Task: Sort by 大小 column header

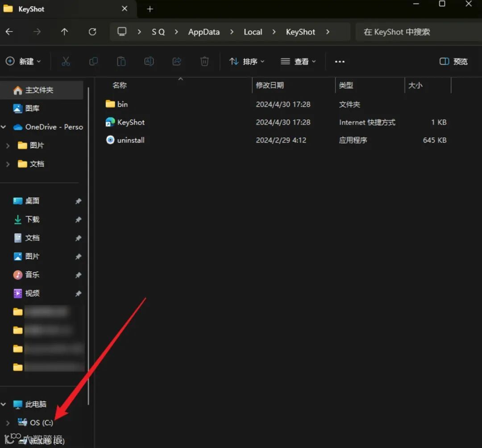Action: [x=415, y=85]
